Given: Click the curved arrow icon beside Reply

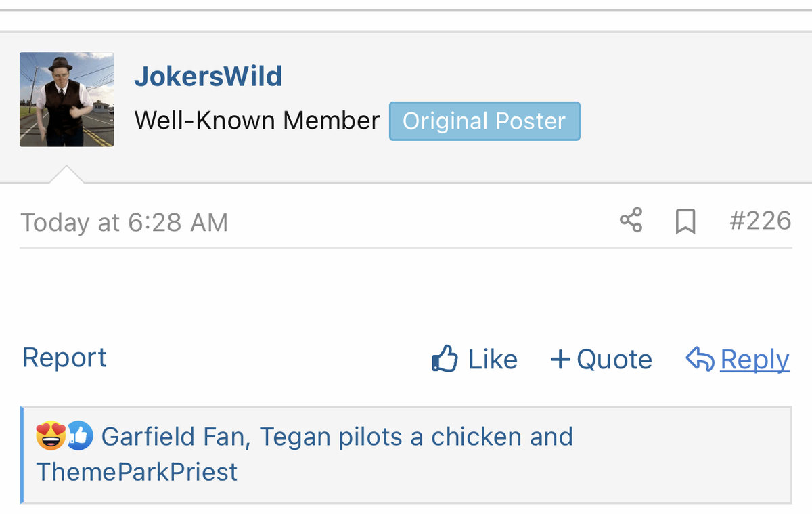Looking at the screenshot, I should [700, 358].
